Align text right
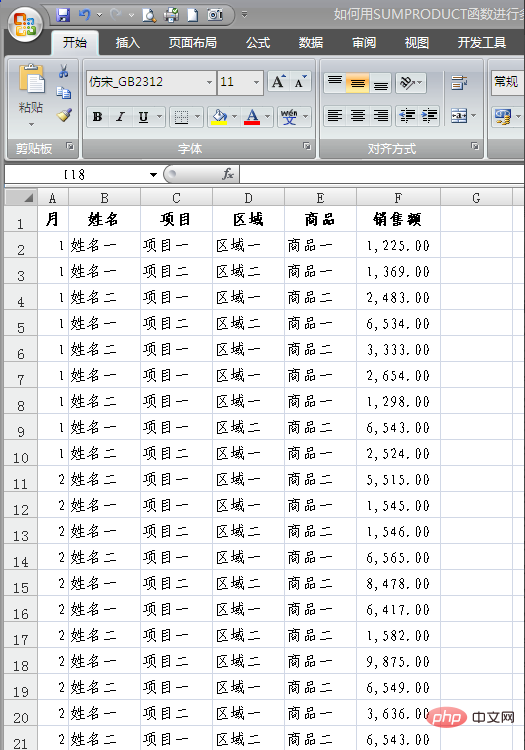This screenshot has width=525, height=750. tap(381, 116)
